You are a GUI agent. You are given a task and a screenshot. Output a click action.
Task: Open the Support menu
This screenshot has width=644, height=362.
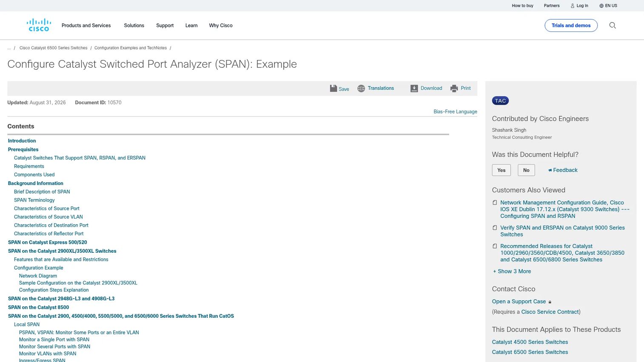click(x=165, y=26)
